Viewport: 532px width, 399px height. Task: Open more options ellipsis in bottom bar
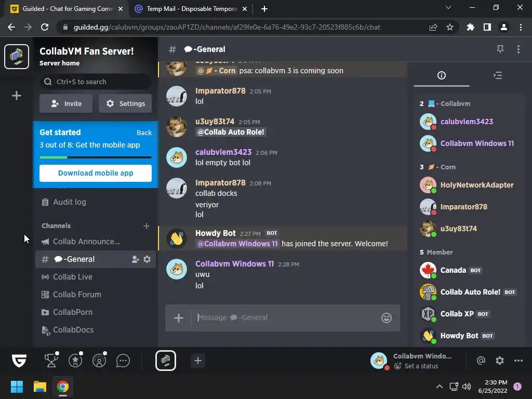pyautogui.click(x=518, y=361)
